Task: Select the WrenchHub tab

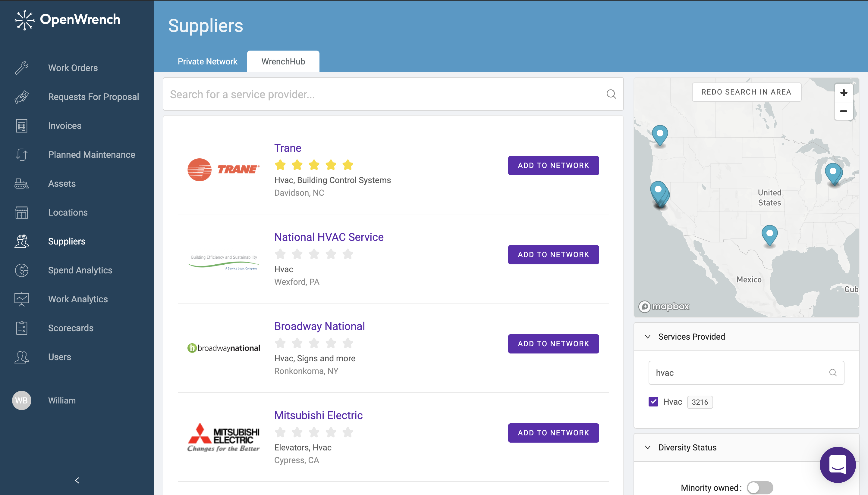Action: point(283,61)
